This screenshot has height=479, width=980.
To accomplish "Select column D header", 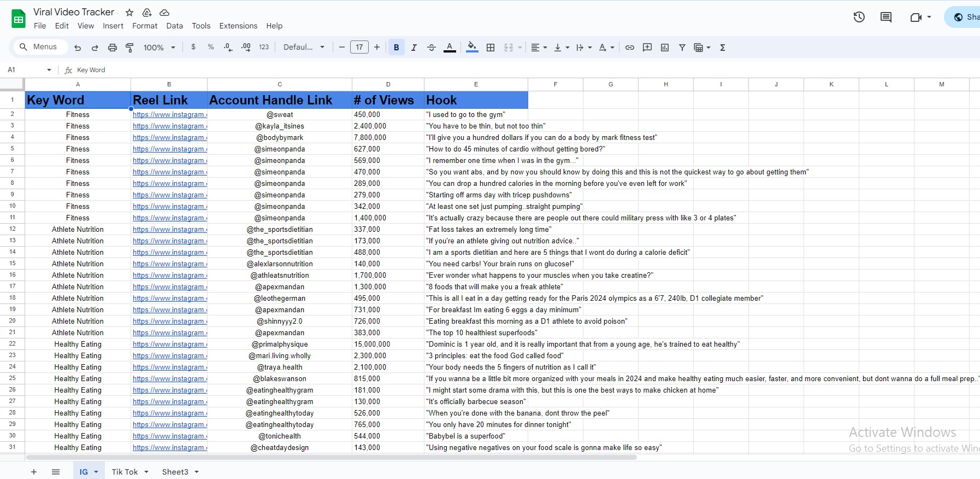I will pyautogui.click(x=388, y=84).
